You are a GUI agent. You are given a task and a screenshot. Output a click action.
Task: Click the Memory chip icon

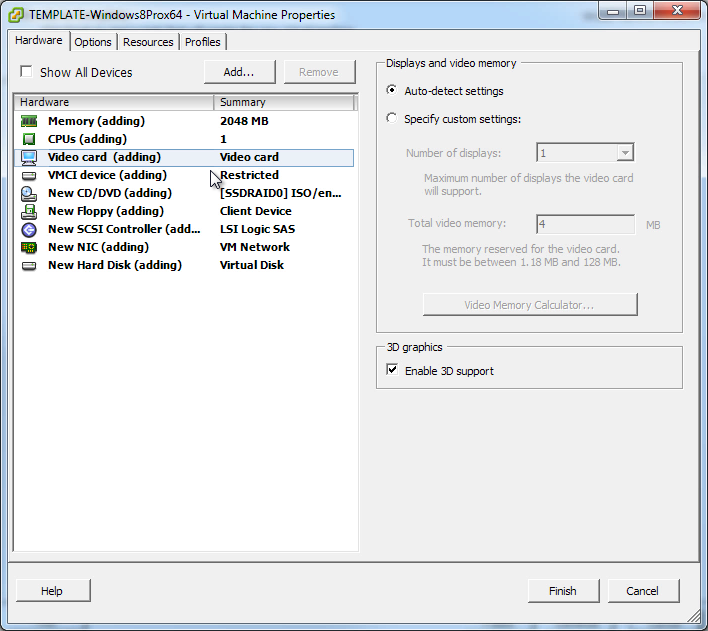(x=29, y=121)
